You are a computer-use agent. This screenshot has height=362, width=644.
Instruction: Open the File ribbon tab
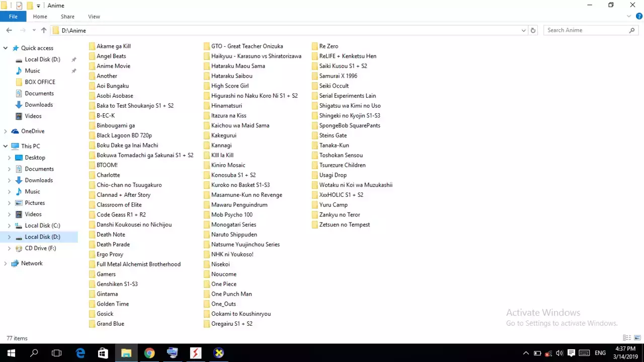coord(13,17)
